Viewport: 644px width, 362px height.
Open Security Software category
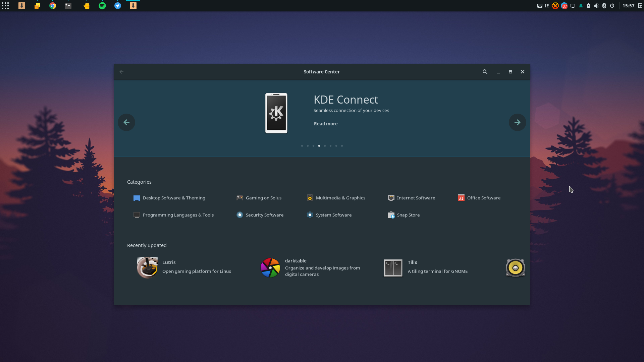pos(260,215)
